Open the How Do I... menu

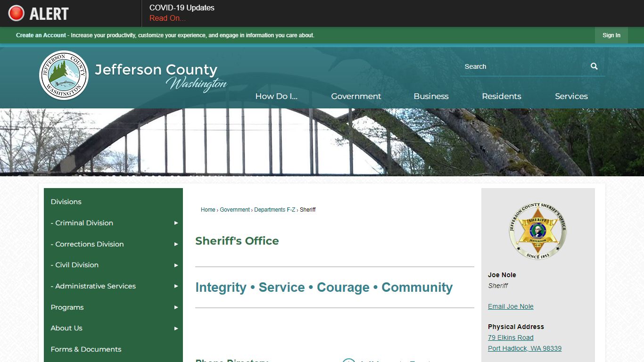(x=276, y=96)
